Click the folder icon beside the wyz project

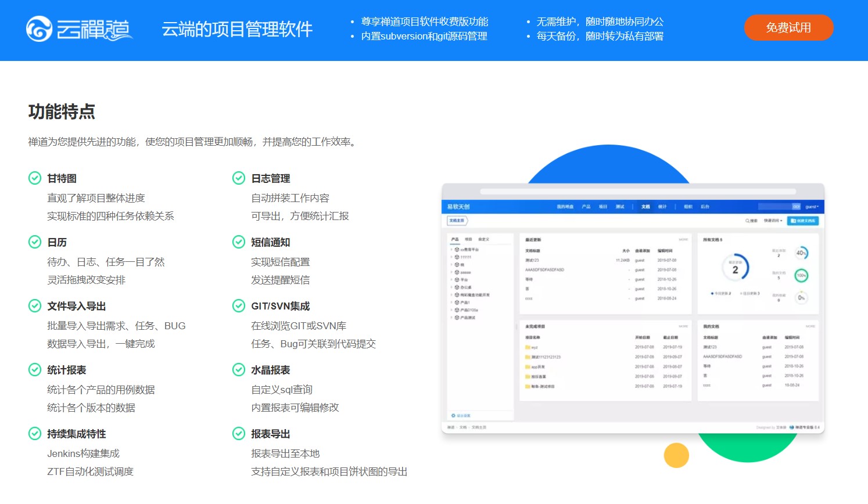coord(528,347)
